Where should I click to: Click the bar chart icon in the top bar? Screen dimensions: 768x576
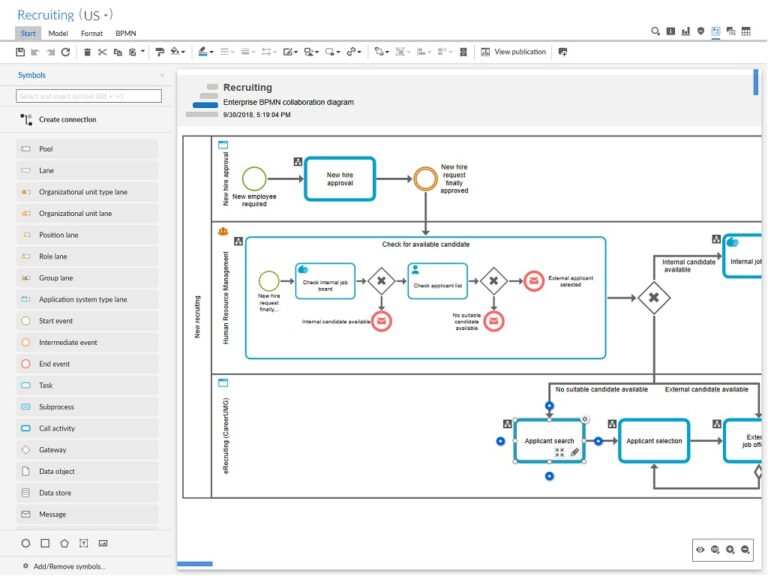[685, 32]
